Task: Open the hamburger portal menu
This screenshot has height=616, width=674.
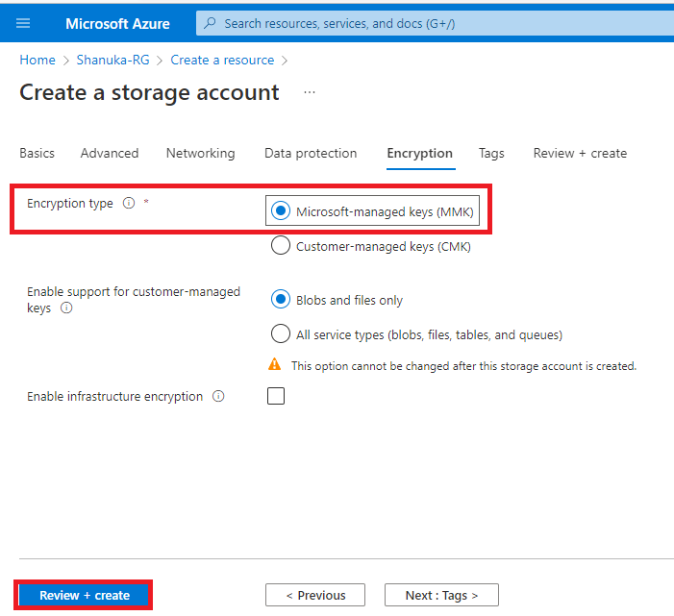Action: coord(24,23)
